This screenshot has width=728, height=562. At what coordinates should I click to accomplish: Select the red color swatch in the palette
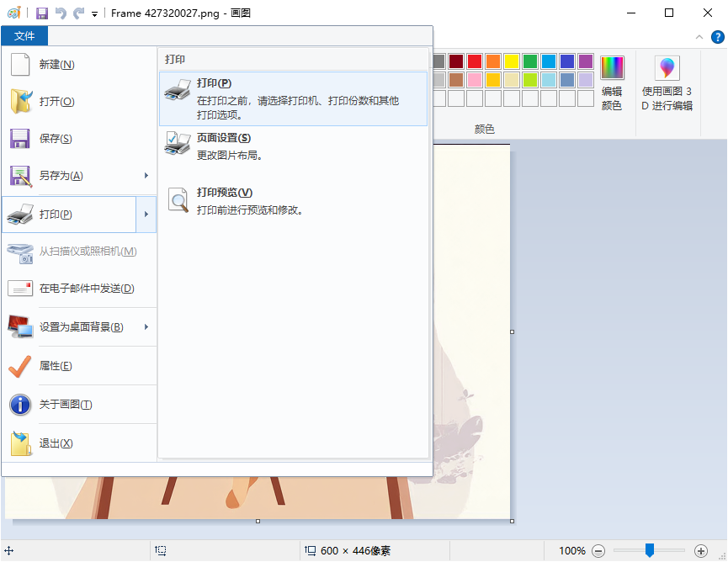(x=473, y=61)
